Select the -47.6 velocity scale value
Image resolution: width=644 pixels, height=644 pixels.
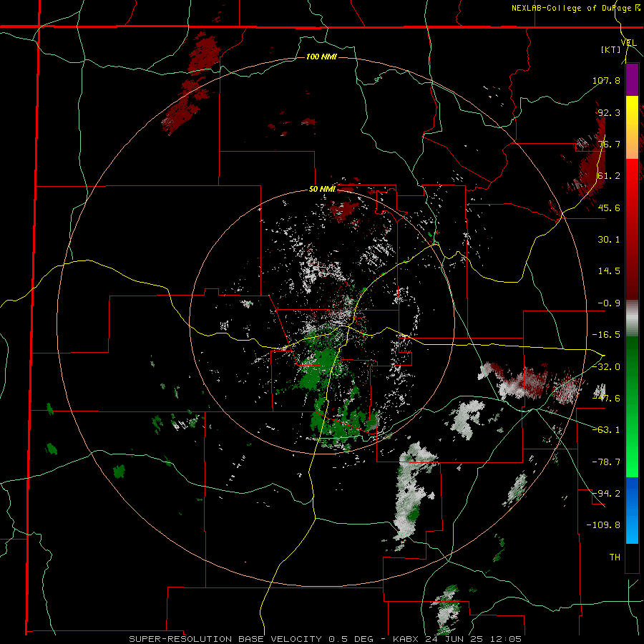[606, 399]
